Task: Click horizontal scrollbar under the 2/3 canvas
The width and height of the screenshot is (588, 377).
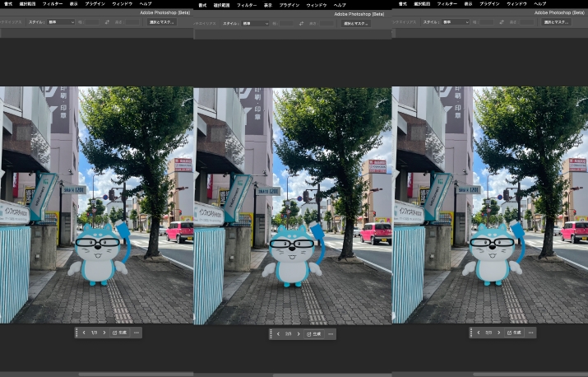Action: [332, 375]
